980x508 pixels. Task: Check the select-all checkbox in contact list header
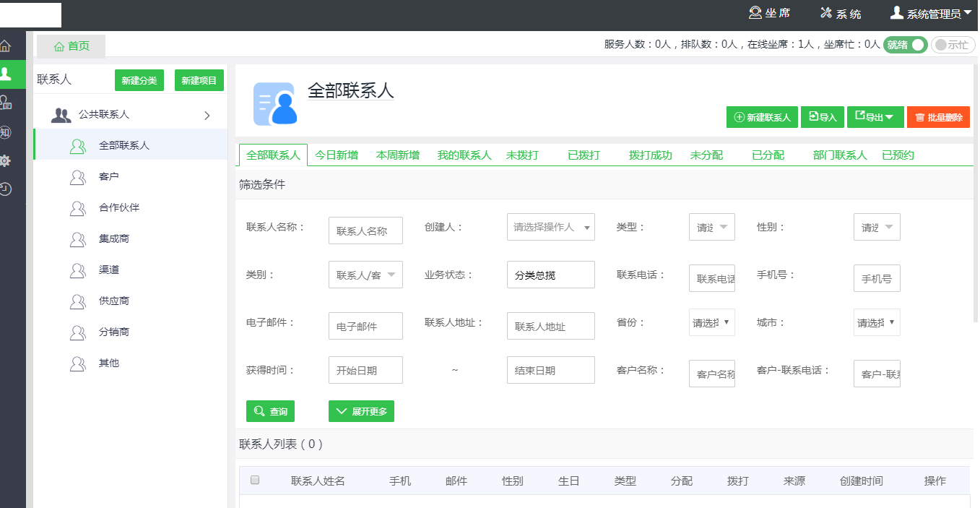[255, 480]
